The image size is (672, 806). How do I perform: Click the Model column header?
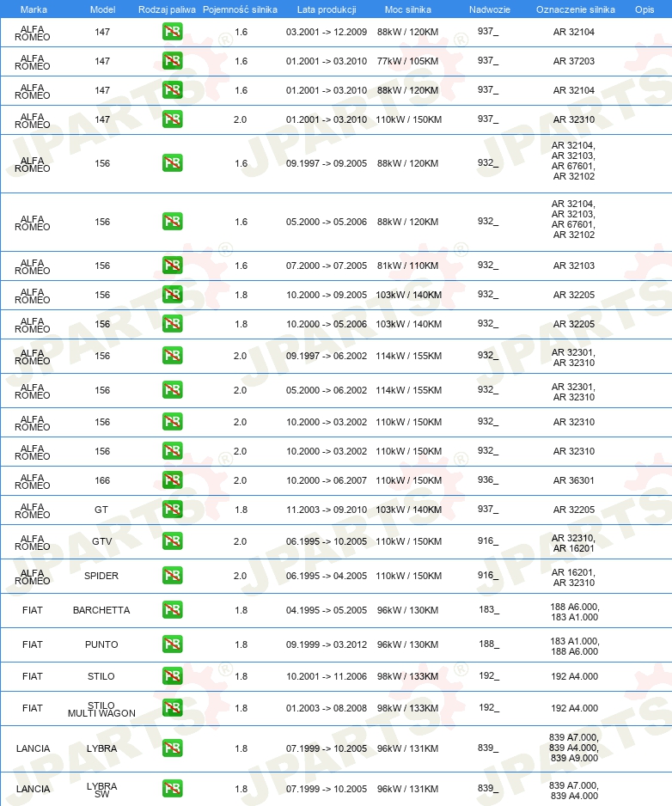pos(102,9)
